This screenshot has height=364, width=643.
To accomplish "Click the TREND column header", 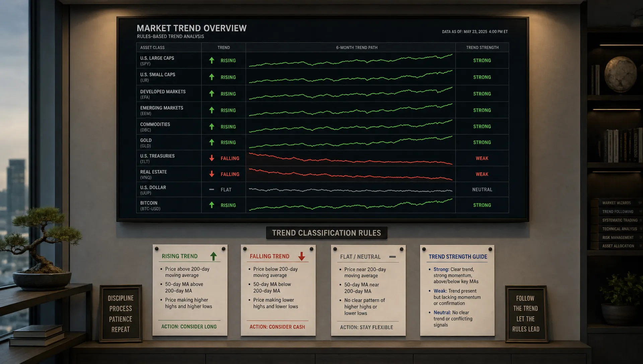I will (x=224, y=48).
